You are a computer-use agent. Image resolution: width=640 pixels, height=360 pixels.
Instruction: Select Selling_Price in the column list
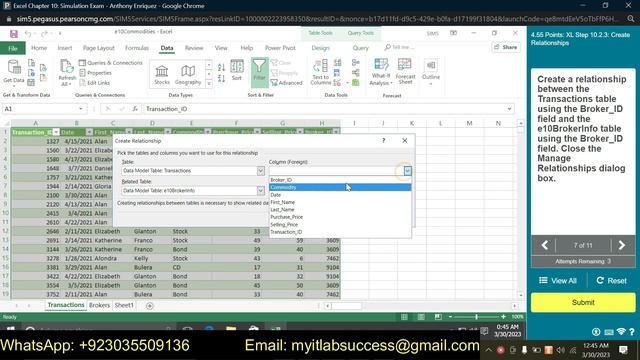click(x=340, y=224)
